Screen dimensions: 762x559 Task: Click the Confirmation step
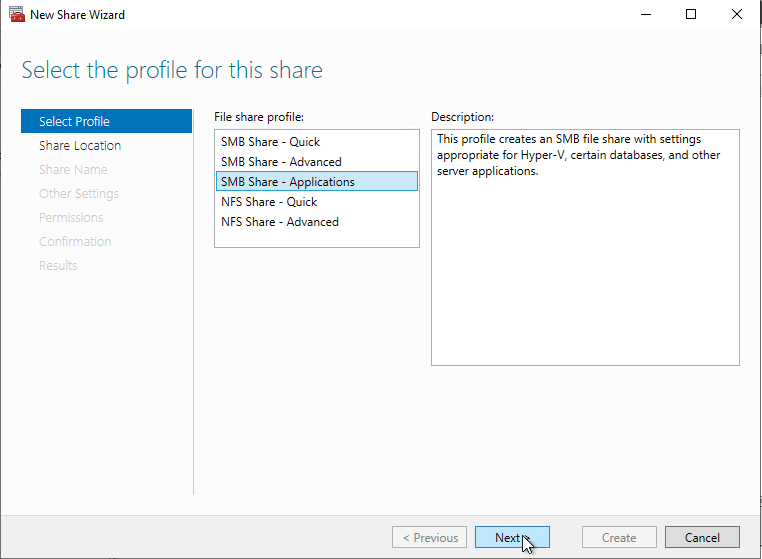click(75, 241)
